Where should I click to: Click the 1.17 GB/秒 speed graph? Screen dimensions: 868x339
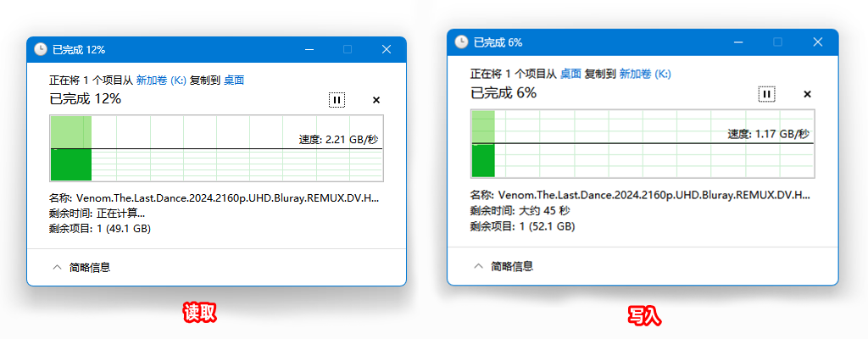point(643,144)
